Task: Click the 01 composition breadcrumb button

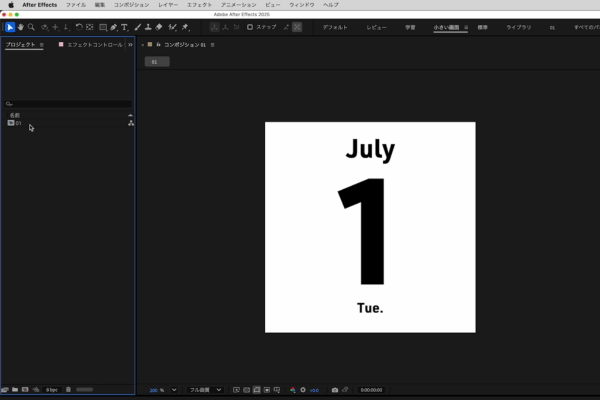Action: (x=157, y=62)
